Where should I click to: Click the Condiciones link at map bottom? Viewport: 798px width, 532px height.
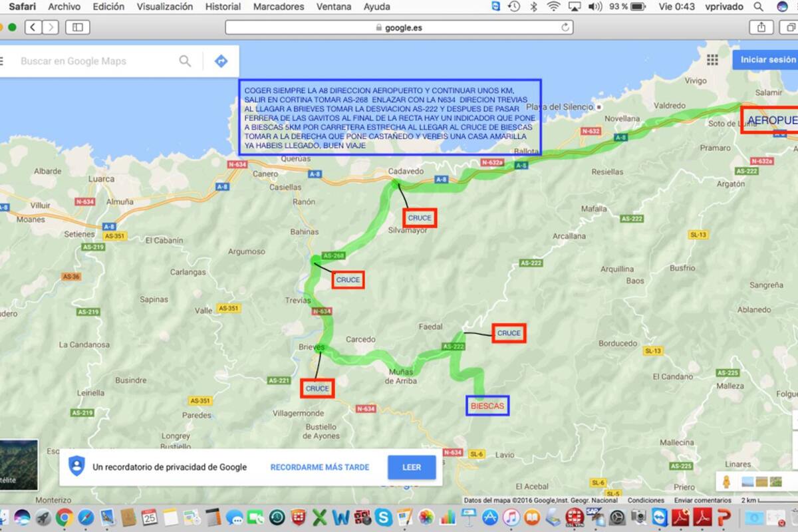click(x=646, y=500)
